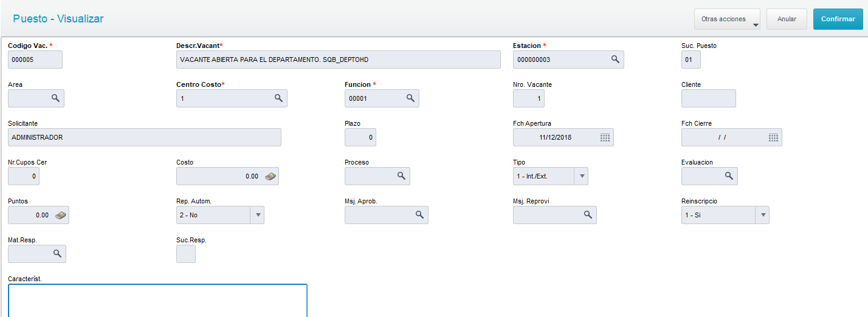Click calculator icon in Costo field
The height and width of the screenshot is (317, 868).
(x=270, y=176)
